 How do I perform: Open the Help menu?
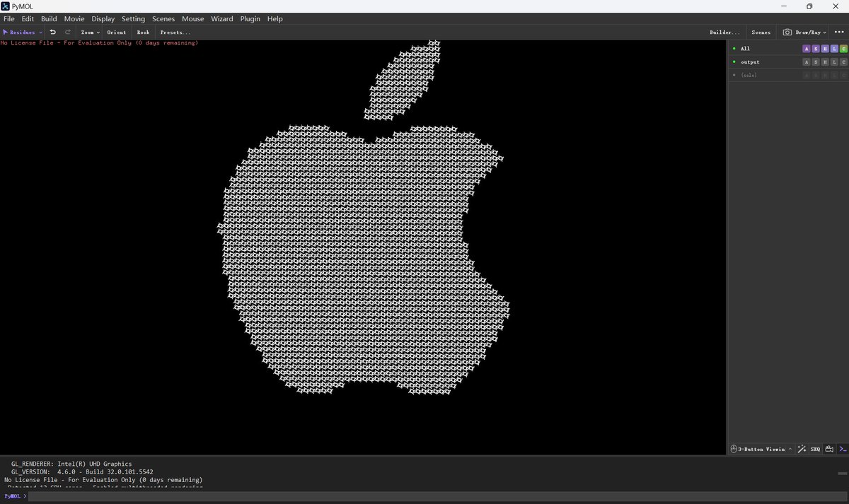(x=275, y=19)
